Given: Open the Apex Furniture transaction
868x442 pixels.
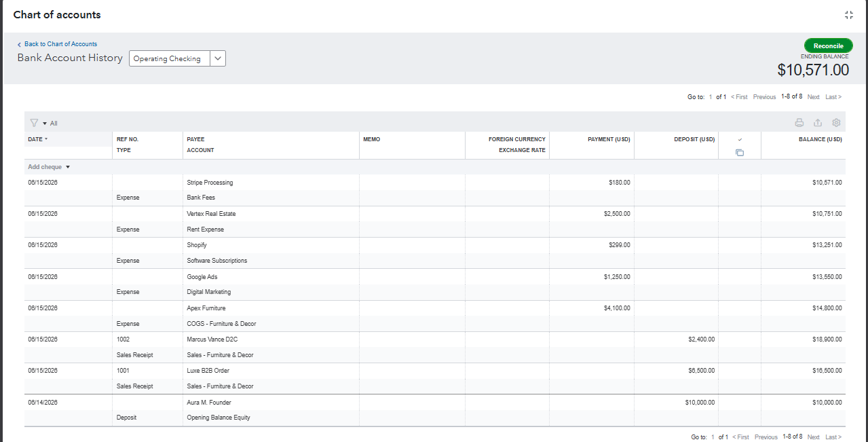Looking at the screenshot, I should click(x=435, y=316).
